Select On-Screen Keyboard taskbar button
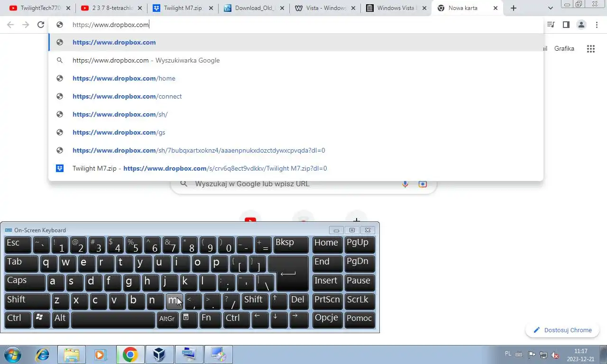The height and width of the screenshot is (364, 607). pyautogui.click(x=188, y=355)
